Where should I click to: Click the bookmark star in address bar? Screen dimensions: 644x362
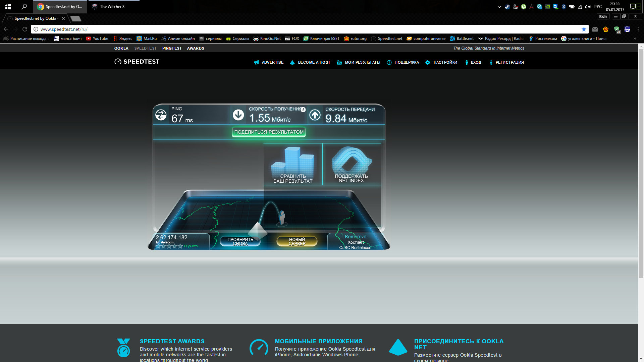584,29
